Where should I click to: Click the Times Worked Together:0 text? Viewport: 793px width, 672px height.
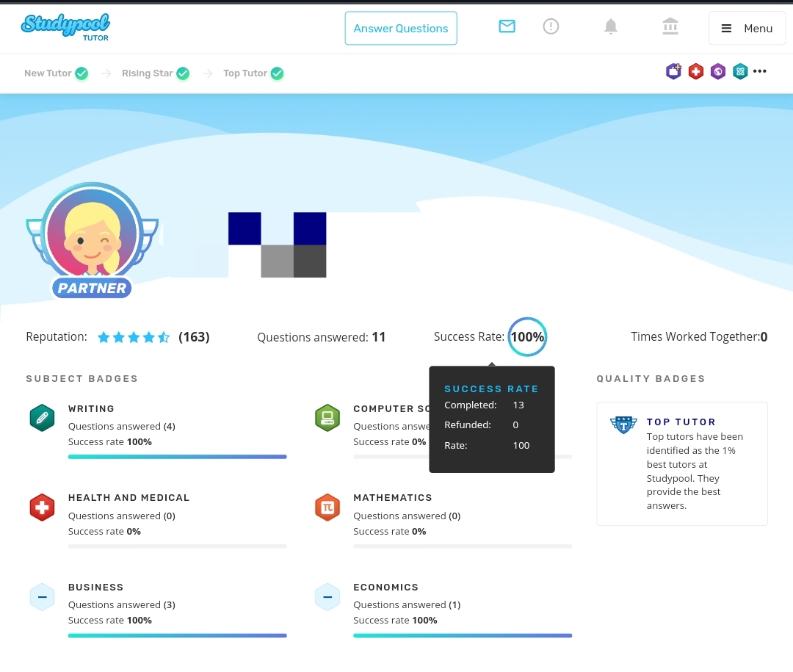700,337
